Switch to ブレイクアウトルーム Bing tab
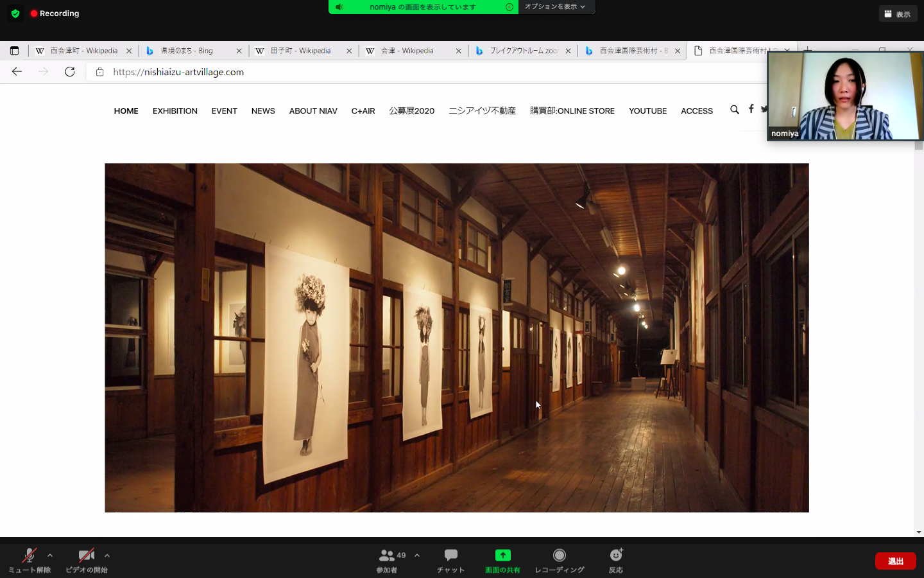The image size is (924, 578). tap(524, 51)
